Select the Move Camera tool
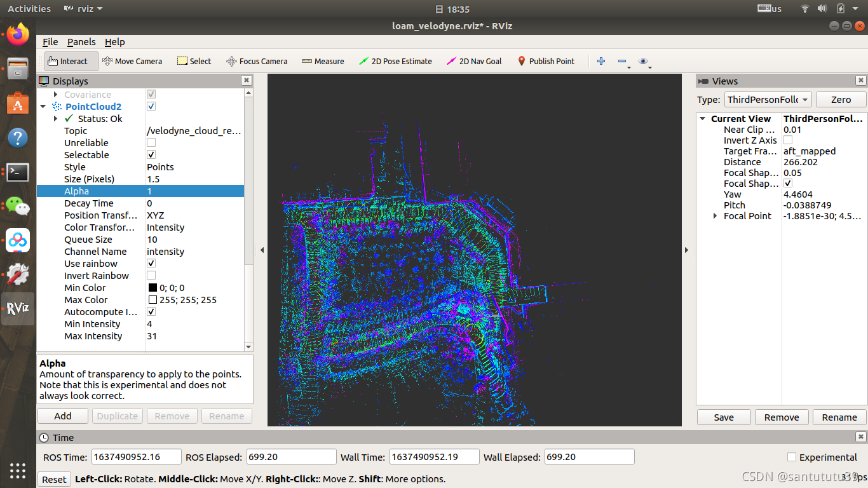The image size is (868, 488). click(132, 61)
